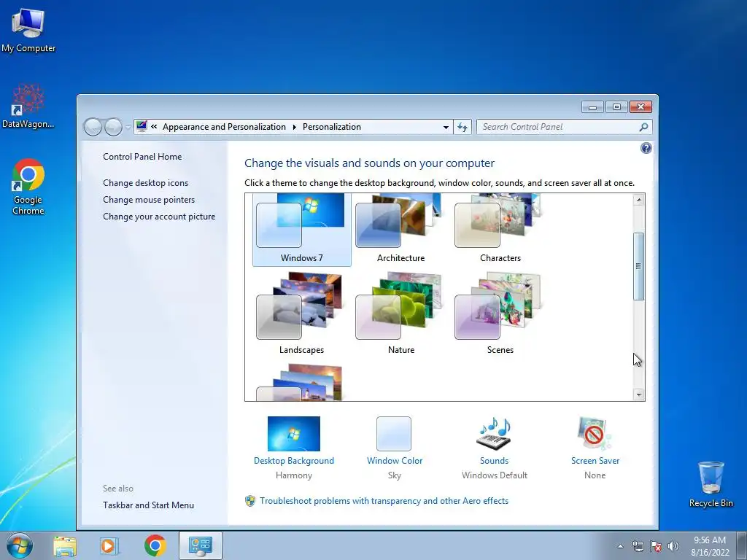Click the Desktop Background text link
Image resolution: width=747 pixels, height=560 pixels.
coord(293,461)
